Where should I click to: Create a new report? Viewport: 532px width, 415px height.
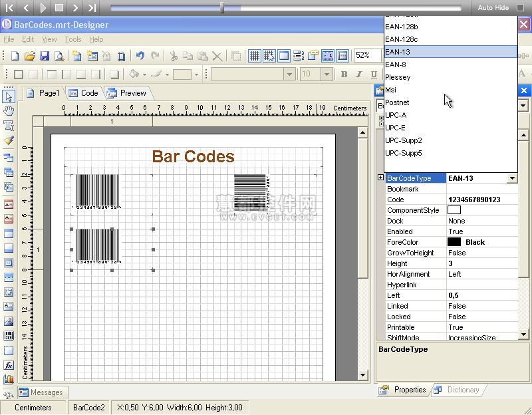tap(15, 56)
